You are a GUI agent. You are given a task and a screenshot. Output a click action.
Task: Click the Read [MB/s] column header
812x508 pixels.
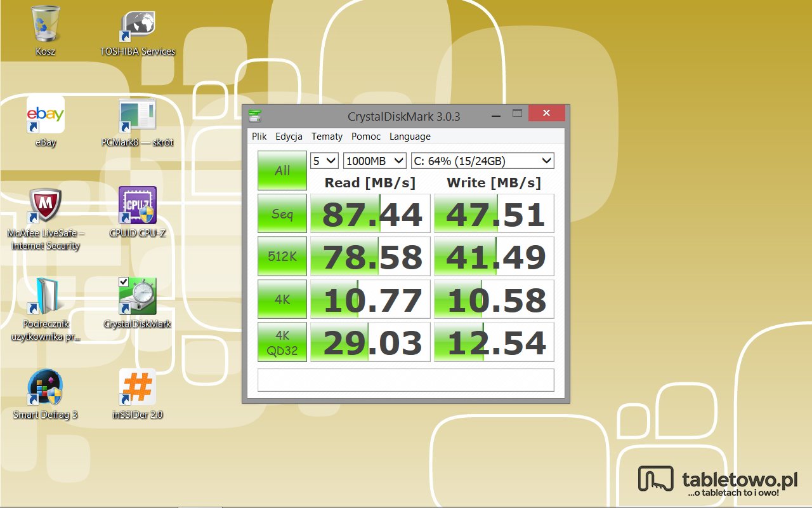(x=370, y=183)
